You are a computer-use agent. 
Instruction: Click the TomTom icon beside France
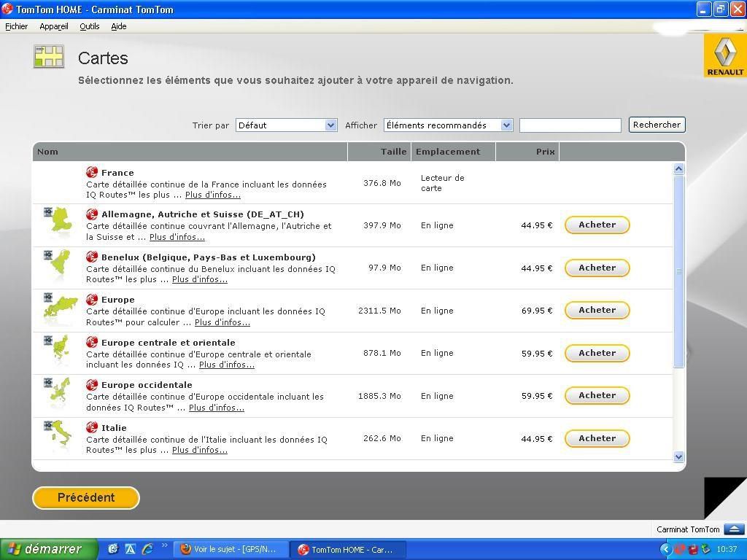(92, 172)
